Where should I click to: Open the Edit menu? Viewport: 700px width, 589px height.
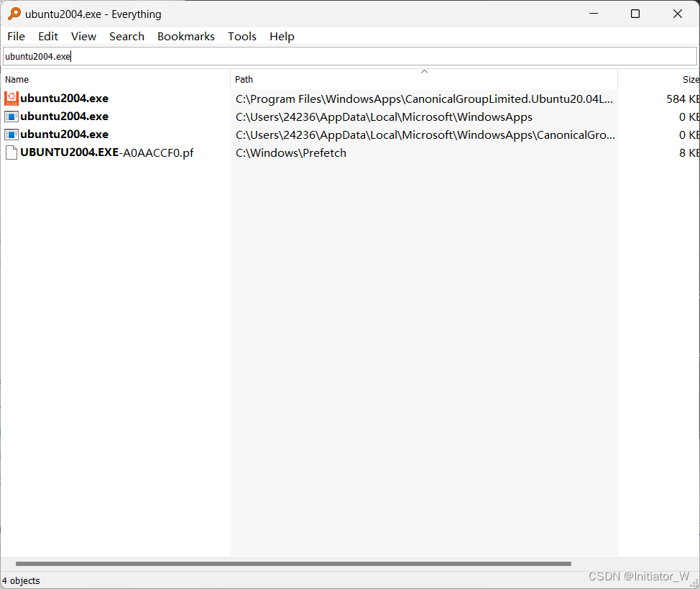[x=47, y=36]
